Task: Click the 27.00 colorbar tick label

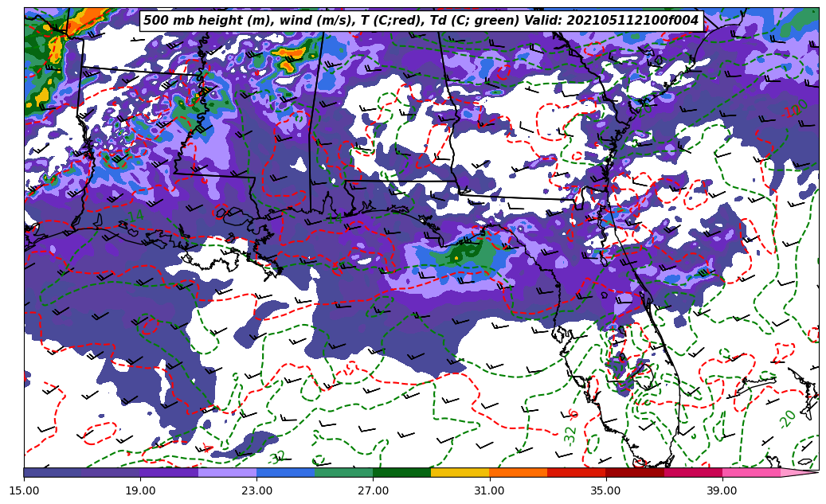Action: point(373,490)
